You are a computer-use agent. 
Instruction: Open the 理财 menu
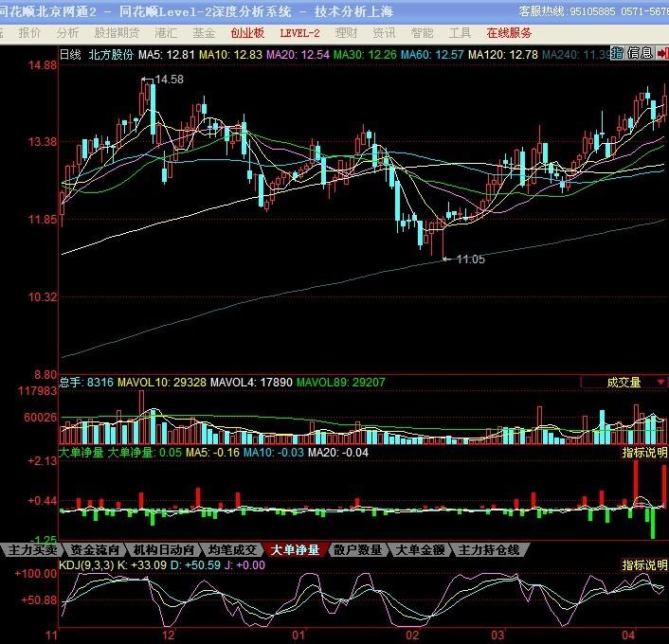coord(346,33)
